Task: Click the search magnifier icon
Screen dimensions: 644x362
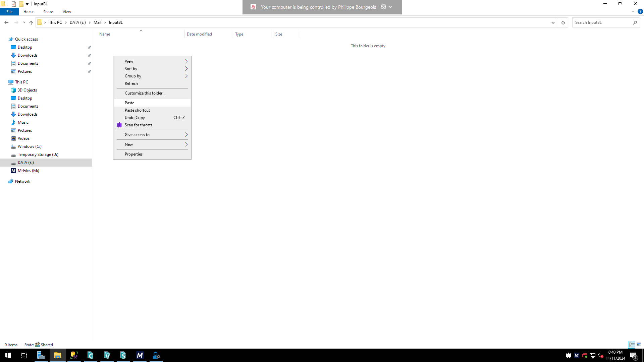Action: point(635,22)
